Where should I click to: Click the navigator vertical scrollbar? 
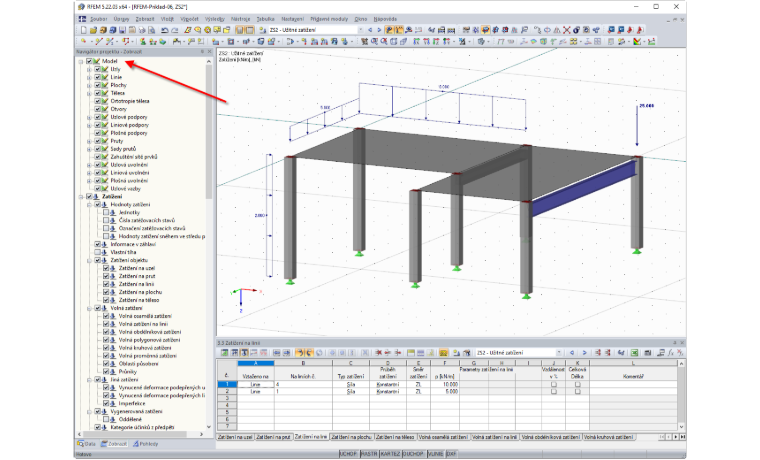tap(209, 131)
